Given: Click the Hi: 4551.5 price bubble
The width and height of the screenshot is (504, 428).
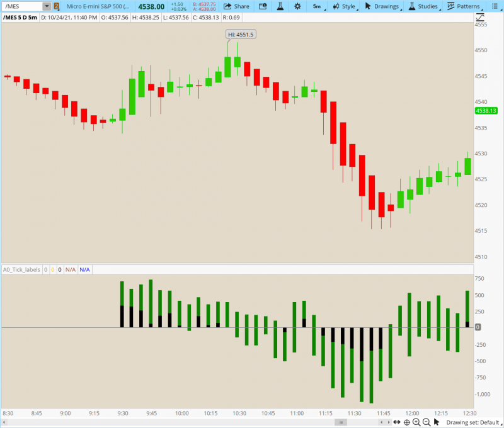Looking at the screenshot, I should pos(241,35).
